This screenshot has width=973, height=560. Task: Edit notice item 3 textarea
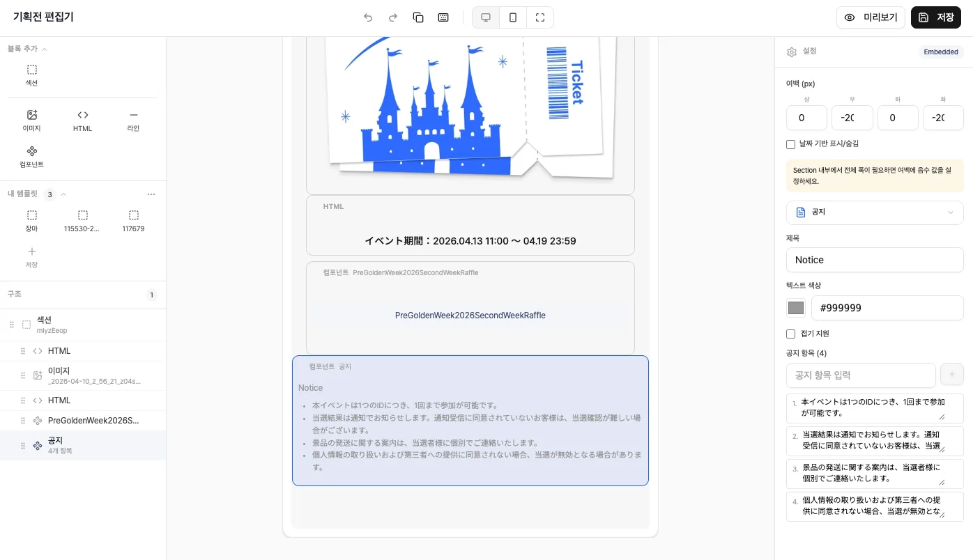875,474
